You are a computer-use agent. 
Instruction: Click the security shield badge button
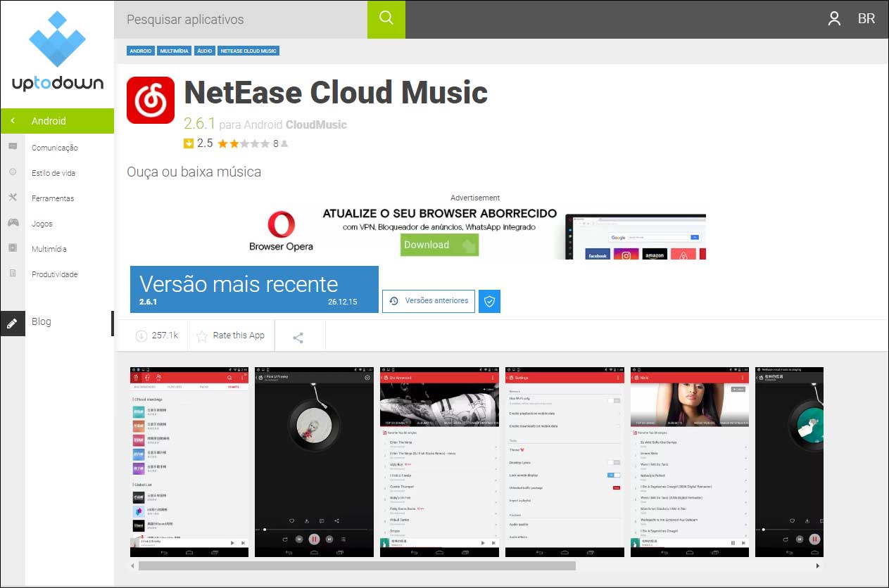pyautogui.click(x=490, y=301)
